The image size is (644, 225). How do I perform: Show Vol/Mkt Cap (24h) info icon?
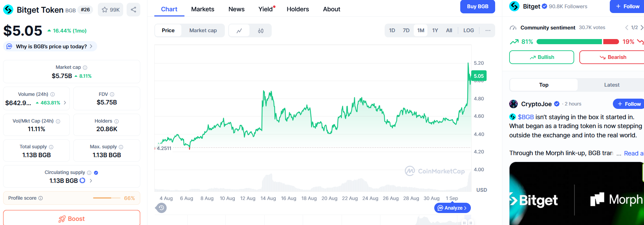58,121
